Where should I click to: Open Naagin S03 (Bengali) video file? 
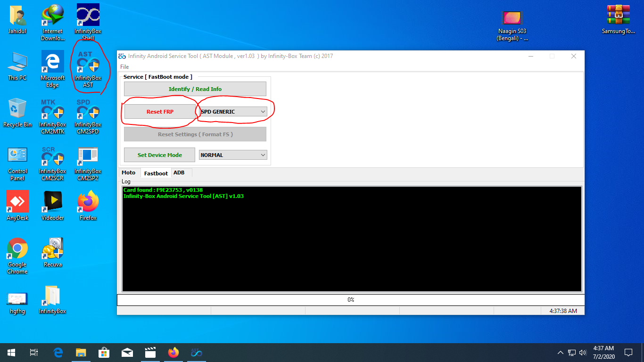pyautogui.click(x=512, y=25)
